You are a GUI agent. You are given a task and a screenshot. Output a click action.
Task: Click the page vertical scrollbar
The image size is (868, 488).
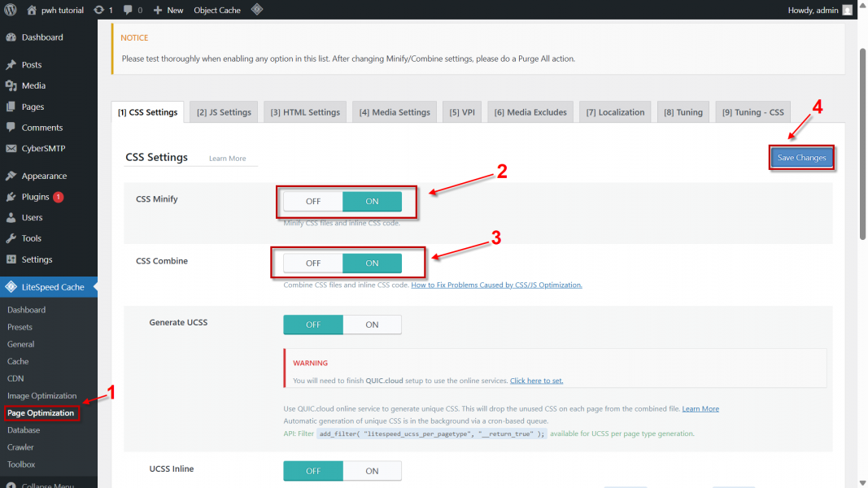pos(862,145)
